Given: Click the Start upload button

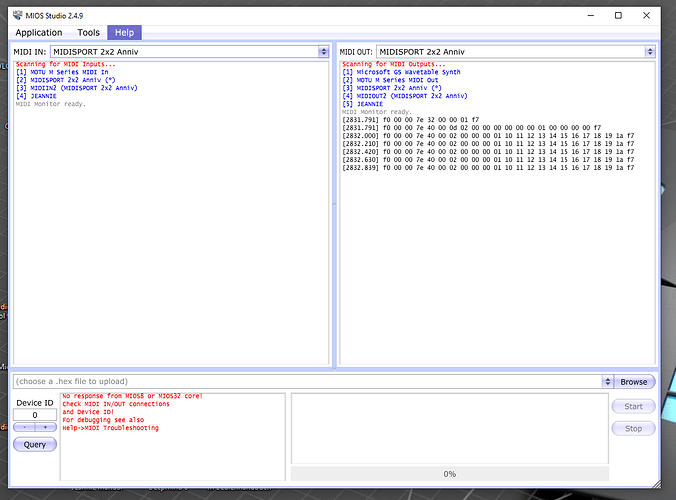Looking at the screenshot, I should (633, 406).
